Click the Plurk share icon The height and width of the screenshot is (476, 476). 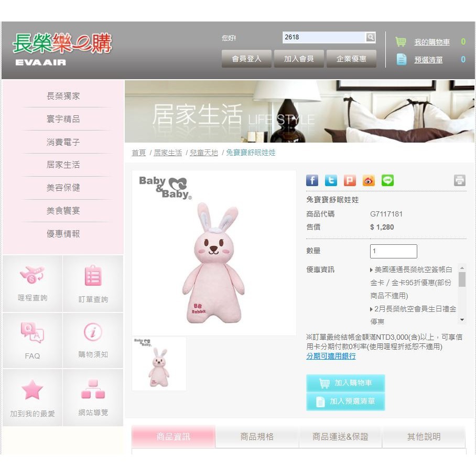[x=350, y=181]
